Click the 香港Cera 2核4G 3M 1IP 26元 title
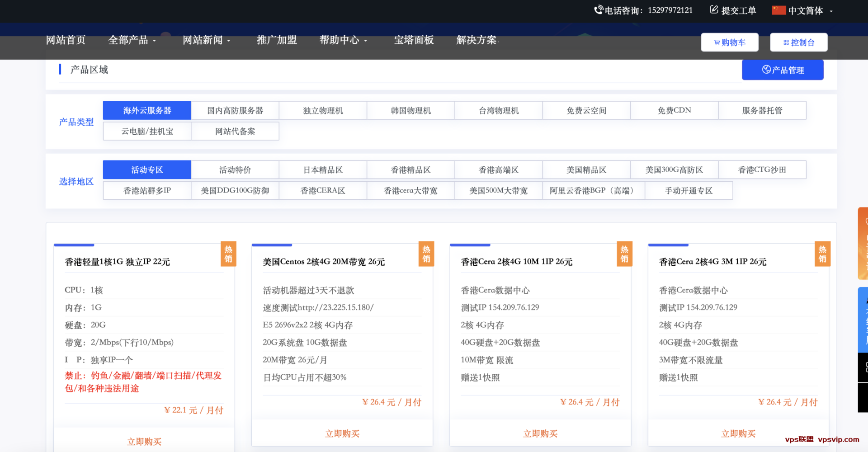 click(713, 262)
